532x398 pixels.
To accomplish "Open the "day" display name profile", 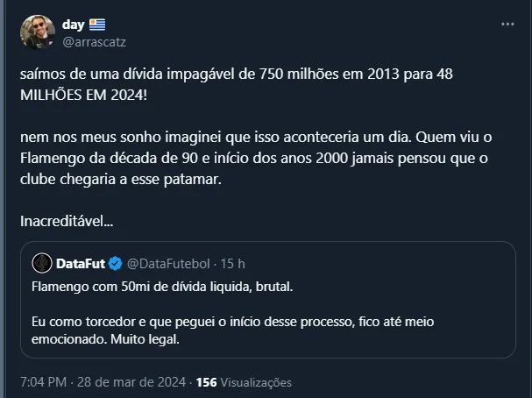I will 73,25.
